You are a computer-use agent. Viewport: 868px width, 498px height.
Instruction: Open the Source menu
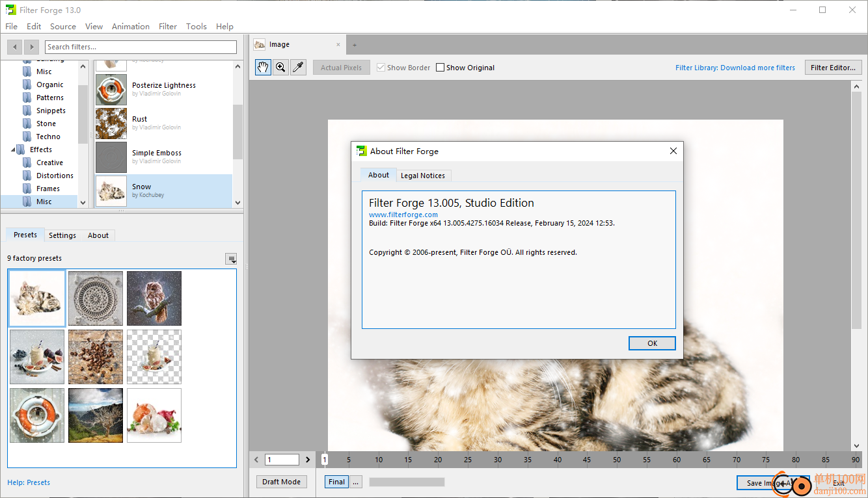click(x=63, y=27)
